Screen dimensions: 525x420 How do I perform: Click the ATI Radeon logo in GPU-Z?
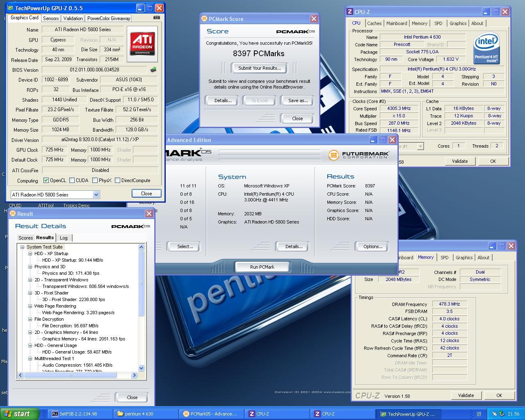click(142, 44)
